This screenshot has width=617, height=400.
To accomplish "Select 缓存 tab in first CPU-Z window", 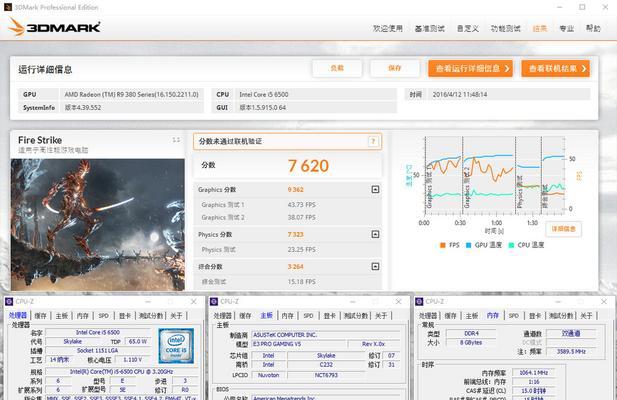I will [x=41, y=315].
